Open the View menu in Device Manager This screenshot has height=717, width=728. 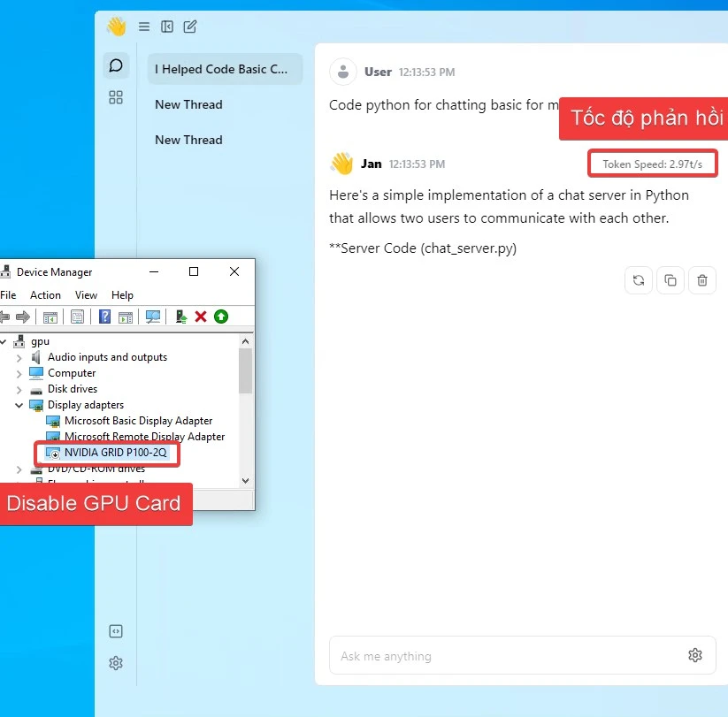click(x=86, y=295)
